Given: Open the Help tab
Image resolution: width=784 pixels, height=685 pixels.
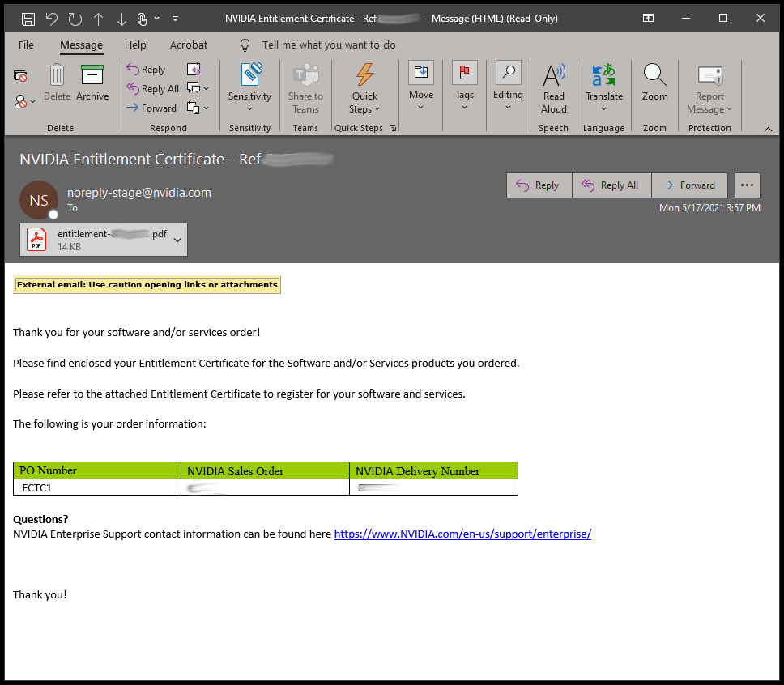Looking at the screenshot, I should (135, 45).
